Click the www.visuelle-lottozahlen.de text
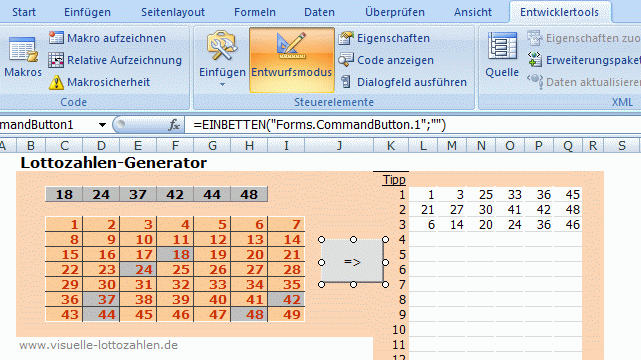 pyautogui.click(x=99, y=345)
